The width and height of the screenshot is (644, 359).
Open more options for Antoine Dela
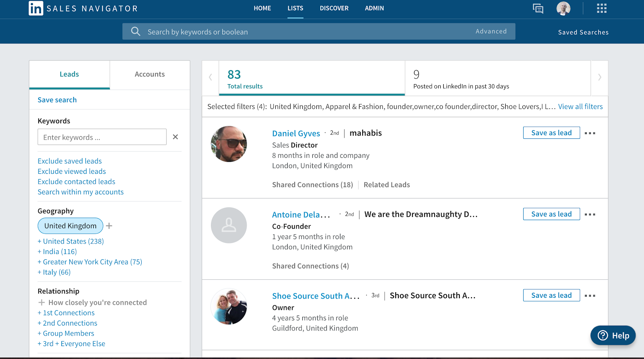pyautogui.click(x=590, y=215)
